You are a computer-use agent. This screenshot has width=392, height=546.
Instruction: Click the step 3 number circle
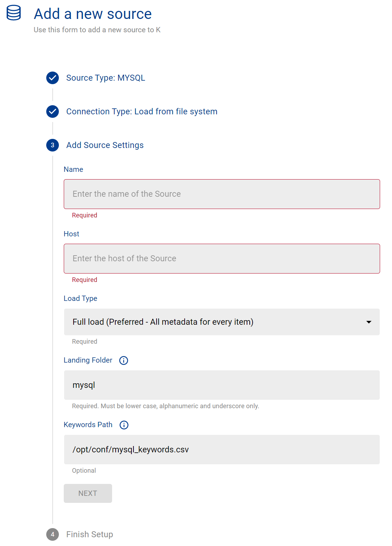(x=53, y=145)
